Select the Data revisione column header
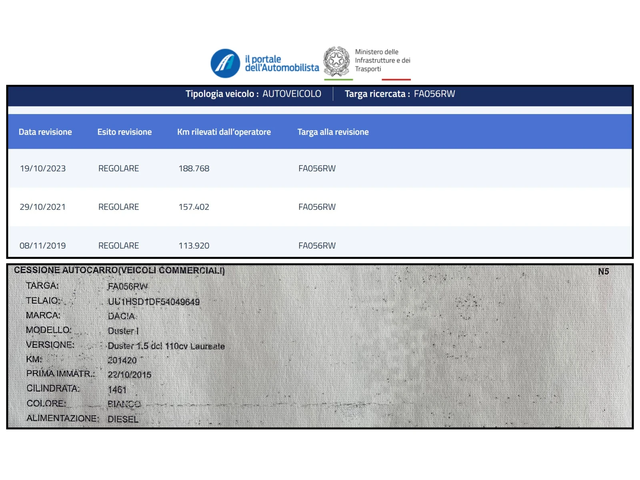Viewport: 640px width, 480px height. click(x=45, y=132)
